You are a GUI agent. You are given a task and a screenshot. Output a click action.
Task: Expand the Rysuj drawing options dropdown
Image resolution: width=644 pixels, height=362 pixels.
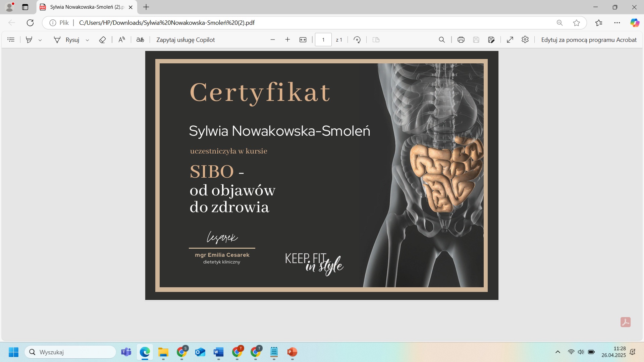coord(88,40)
